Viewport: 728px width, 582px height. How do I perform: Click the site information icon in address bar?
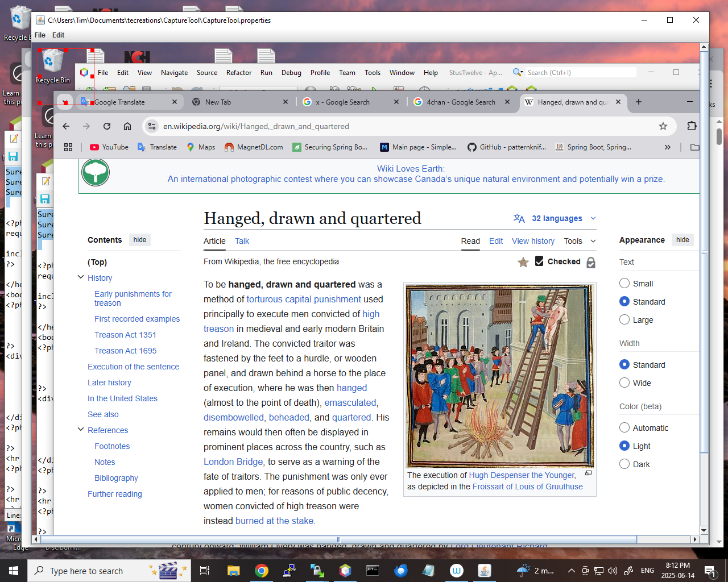tap(152, 126)
